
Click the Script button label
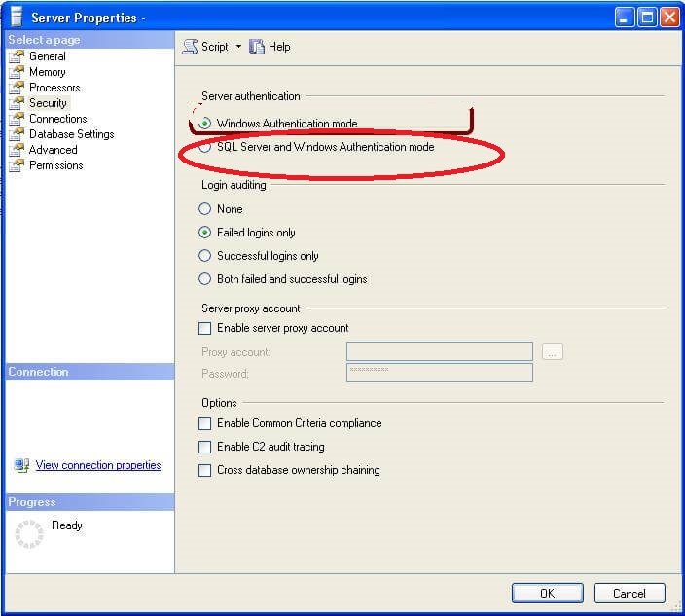click(x=214, y=47)
